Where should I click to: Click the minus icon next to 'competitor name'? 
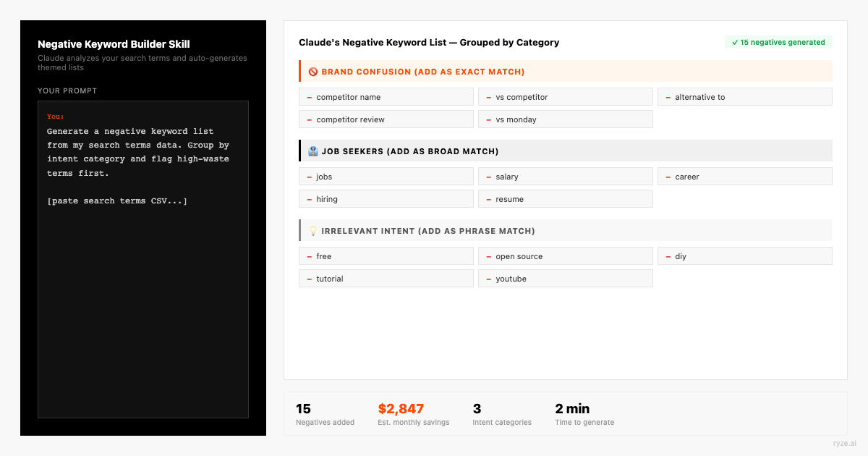310,97
